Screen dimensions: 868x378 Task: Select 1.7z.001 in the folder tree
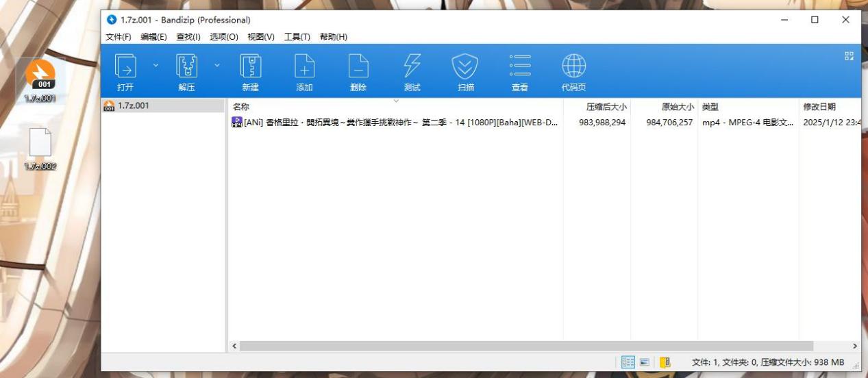click(133, 105)
